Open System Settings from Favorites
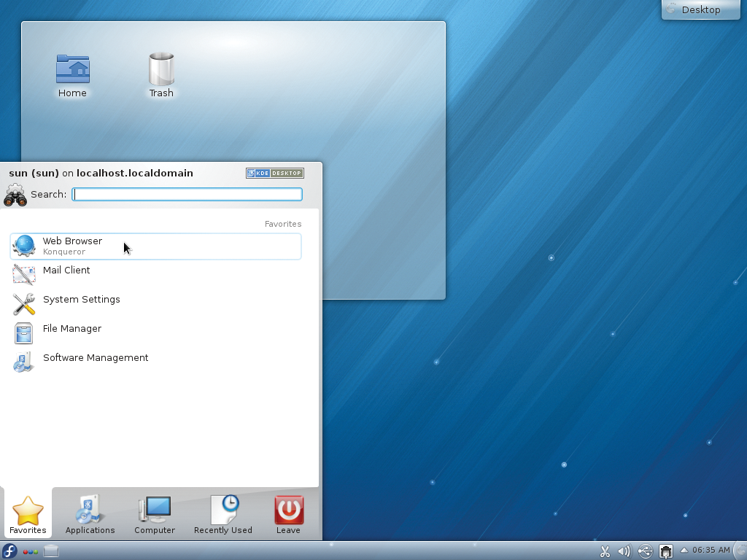Image resolution: width=747 pixels, height=560 pixels. click(81, 300)
